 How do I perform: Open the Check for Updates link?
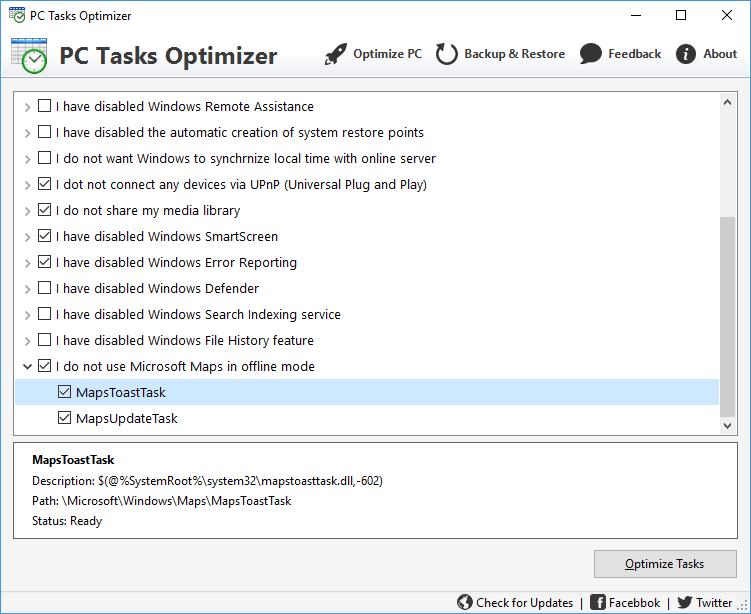coord(524,602)
